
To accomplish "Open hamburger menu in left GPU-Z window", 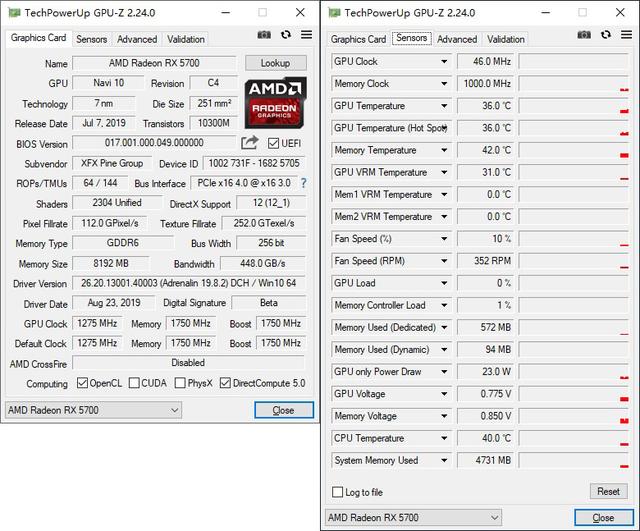I will coord(307,35).
